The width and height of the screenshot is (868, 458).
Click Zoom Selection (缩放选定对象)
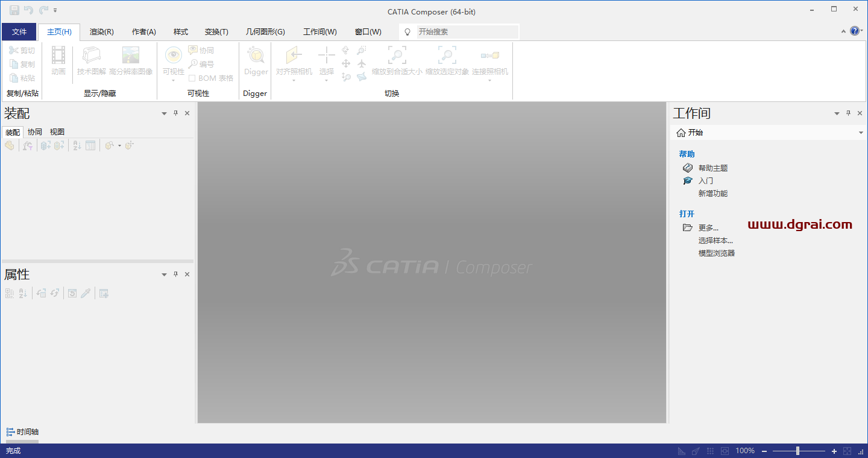[x=447, y=61]
